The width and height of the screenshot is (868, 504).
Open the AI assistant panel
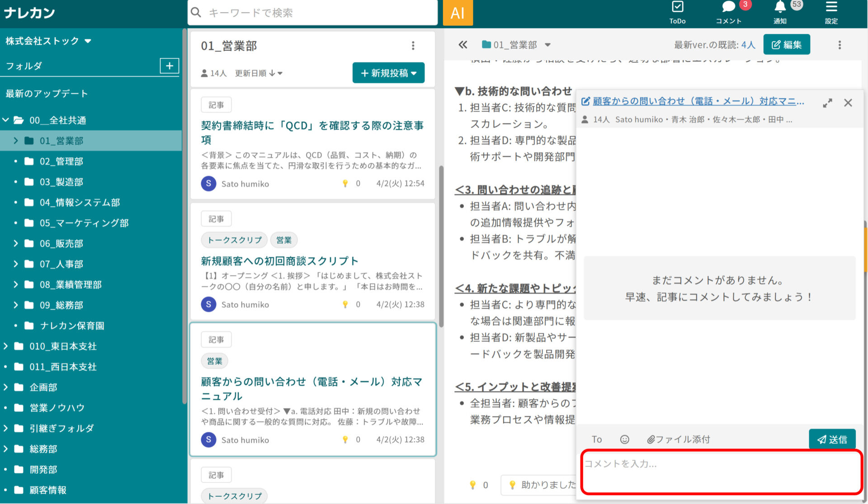pos(458,13)
